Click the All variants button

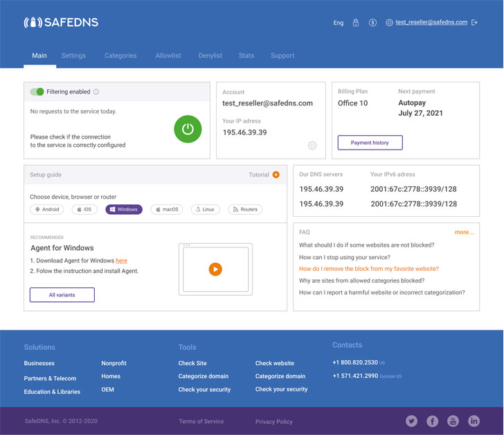click(62, 295)
